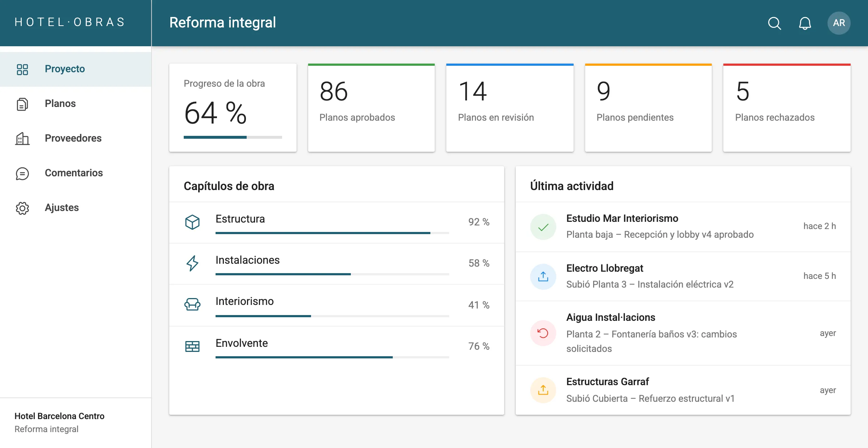Click the Planos documents icon
The width and height of the screenshot is (868, 448).
(22, 104)
